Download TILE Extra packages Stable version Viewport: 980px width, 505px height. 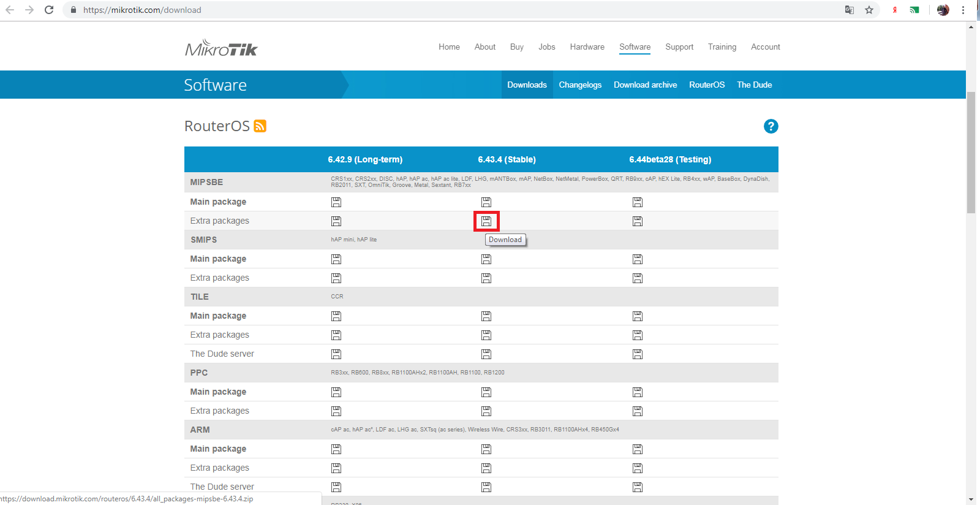pyautogui.click(x=486, y=335)
